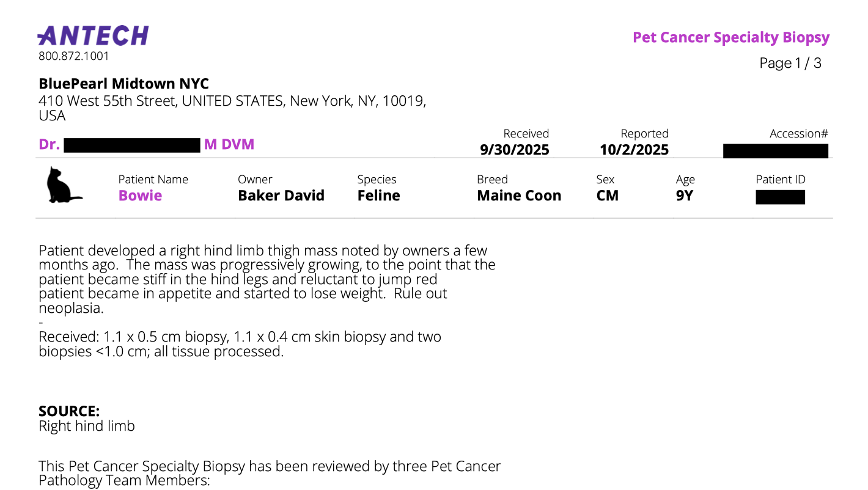Click the owner name Baker David
The image size is (868, 490).
tap(281, 196)
